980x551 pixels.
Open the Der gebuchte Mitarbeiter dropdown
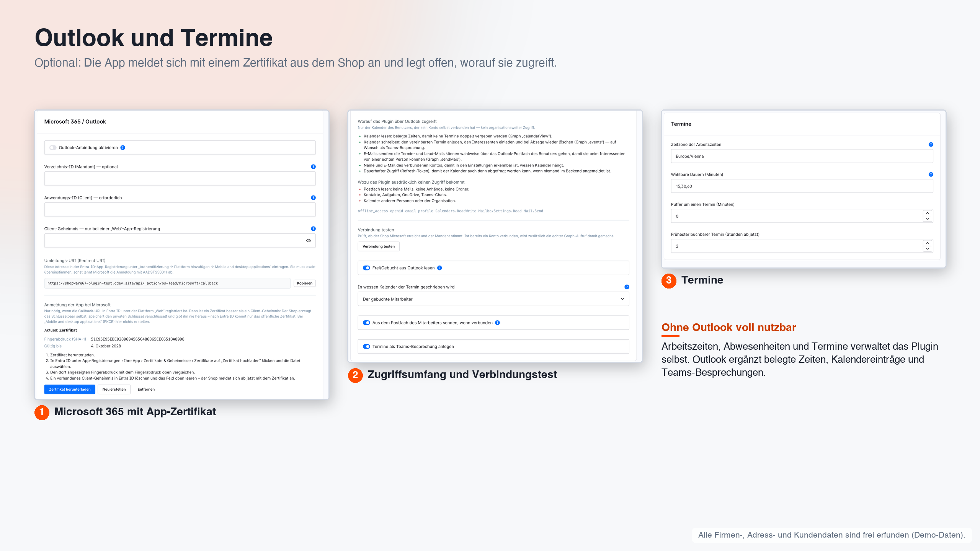[x=493, y=299]
